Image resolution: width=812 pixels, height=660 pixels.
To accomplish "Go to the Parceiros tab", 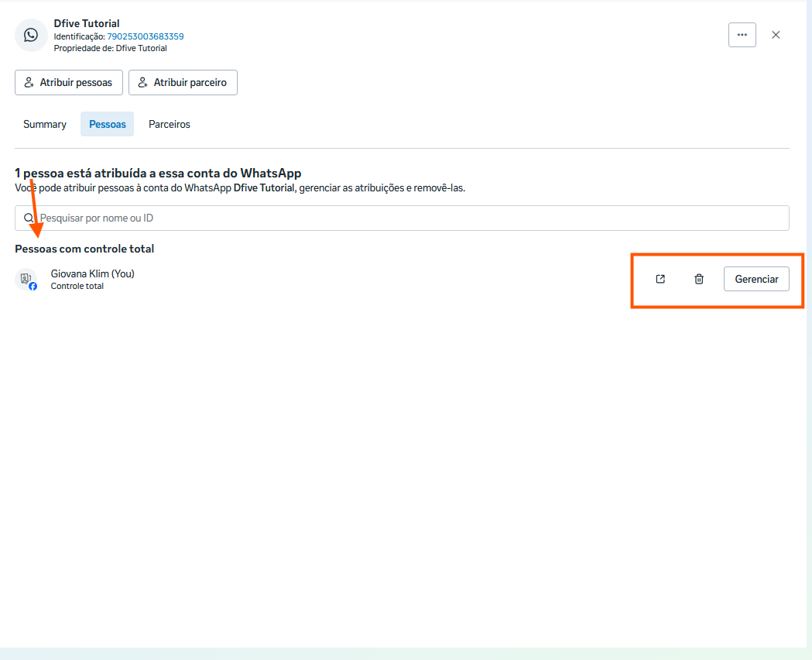I will click(170, 124).
